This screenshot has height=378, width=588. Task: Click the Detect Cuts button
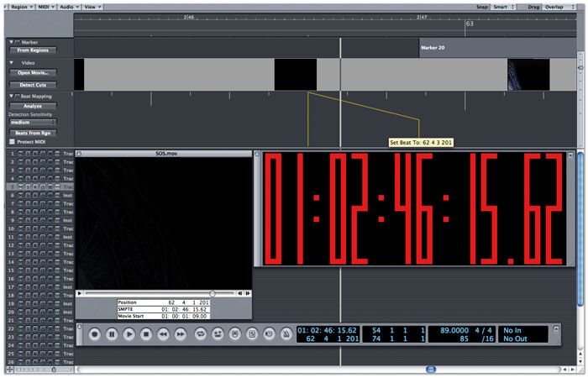click(33, 85)
